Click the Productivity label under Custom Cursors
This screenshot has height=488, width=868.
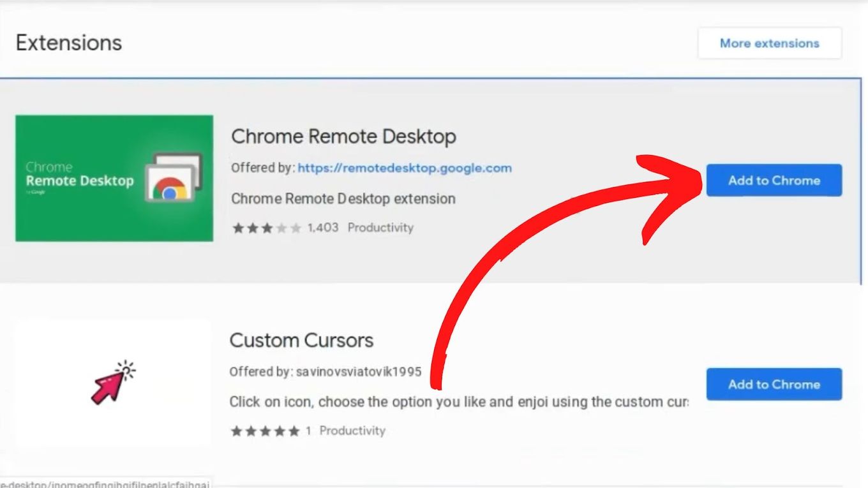tap(352, 431)
